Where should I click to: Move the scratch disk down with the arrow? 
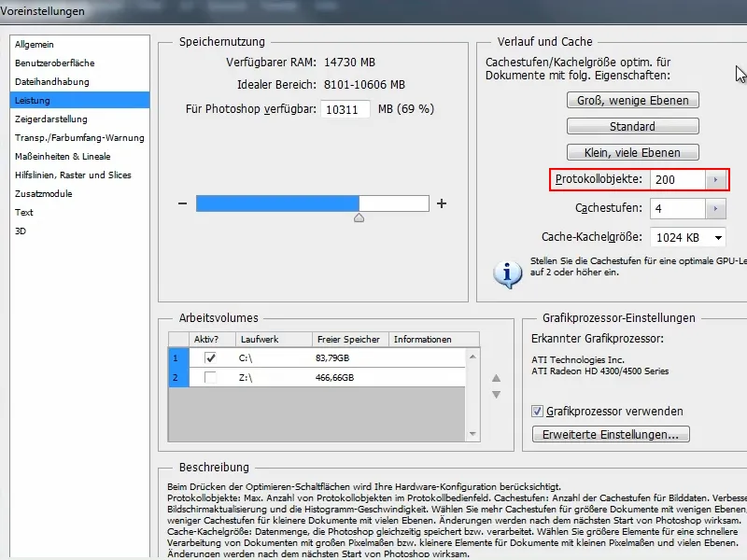pos(496,395)
